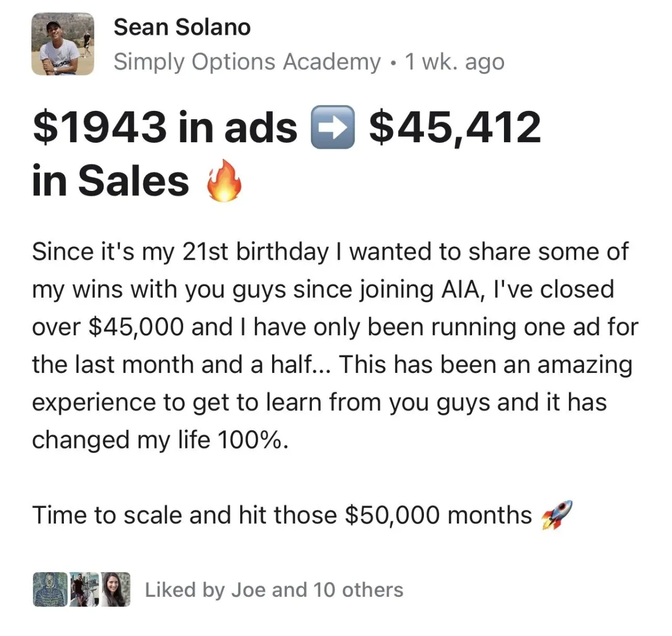Open the dark-haired woman's liker avatar
Image resolution: width=672 pixels, height=636 pixels.
(x=116, y=590)
